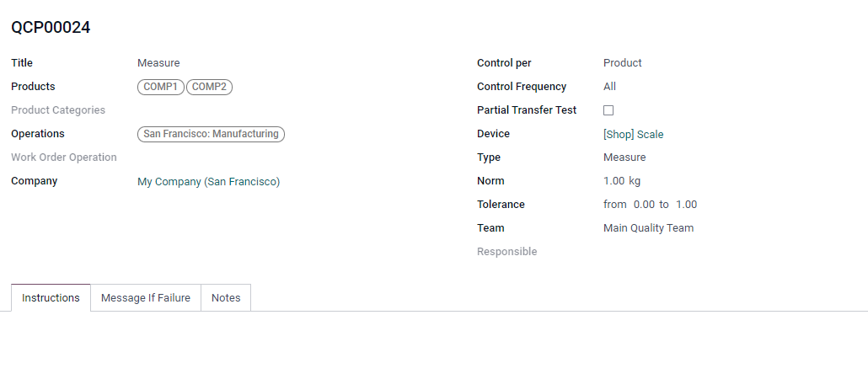Switch to Message If Failure tab
The height and width of the screenshot is (379, 868).
(x=146, y=297)
